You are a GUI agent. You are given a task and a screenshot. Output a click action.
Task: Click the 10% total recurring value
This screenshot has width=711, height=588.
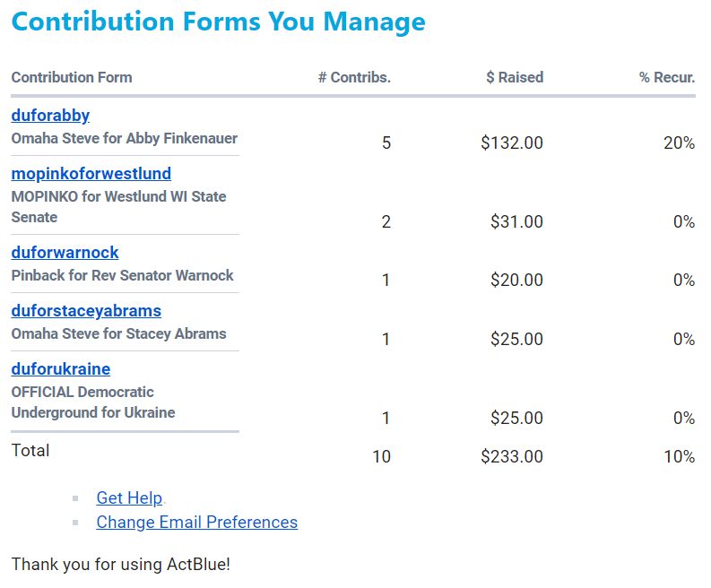679,456
